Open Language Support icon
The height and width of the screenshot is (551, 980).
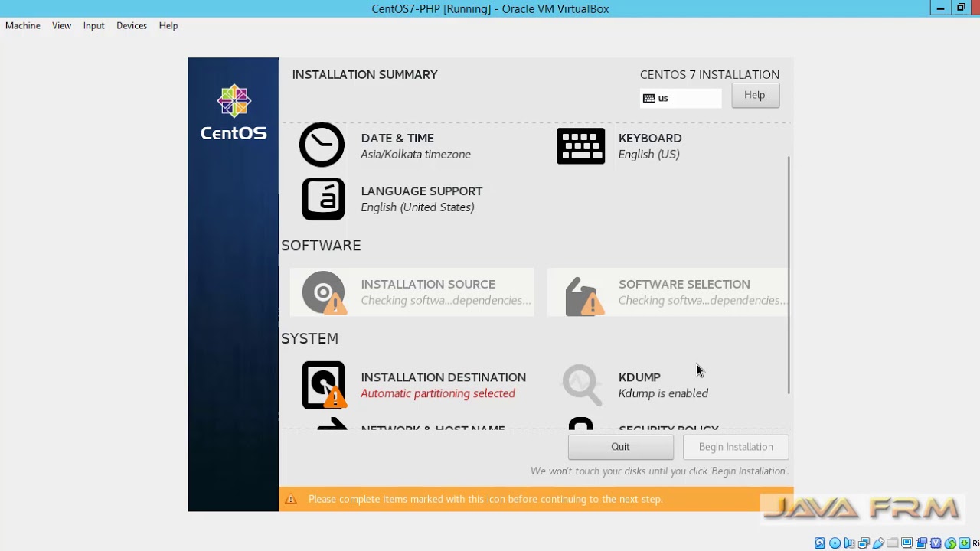click(x=323, y=199)
